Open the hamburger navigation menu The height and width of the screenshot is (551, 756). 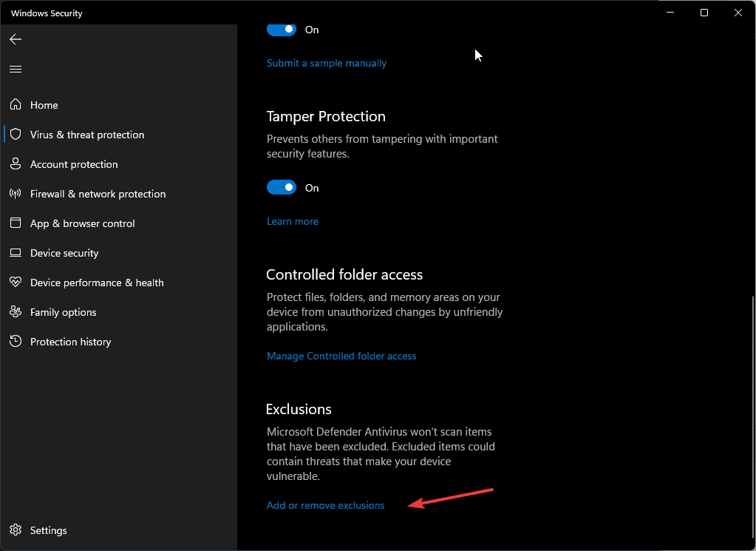coord(16,70)
